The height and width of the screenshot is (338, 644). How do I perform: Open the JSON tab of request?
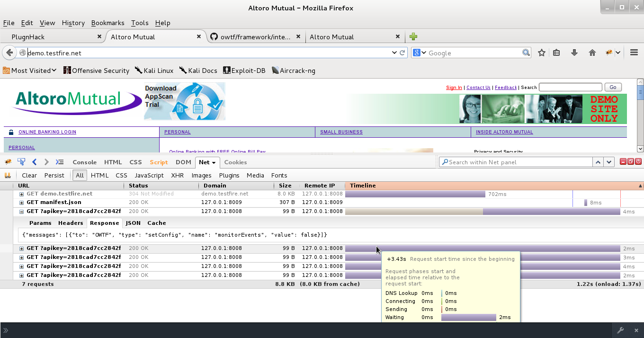[x=133, y=223]
